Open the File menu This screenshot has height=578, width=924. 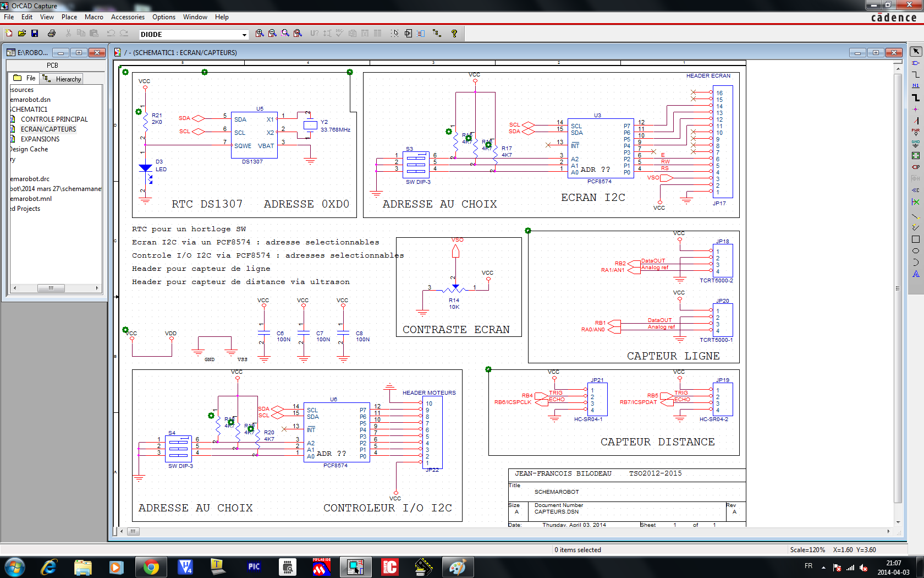9,17
